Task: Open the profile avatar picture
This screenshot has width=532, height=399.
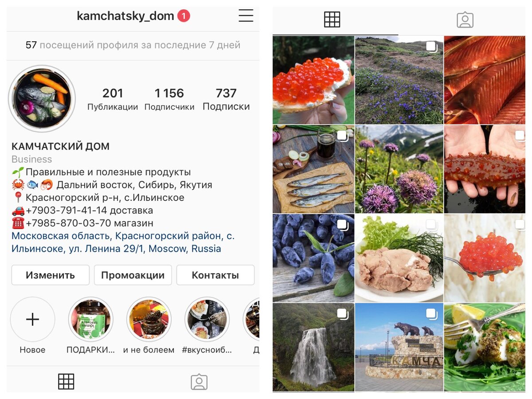Action: click(x=42, y=98)
